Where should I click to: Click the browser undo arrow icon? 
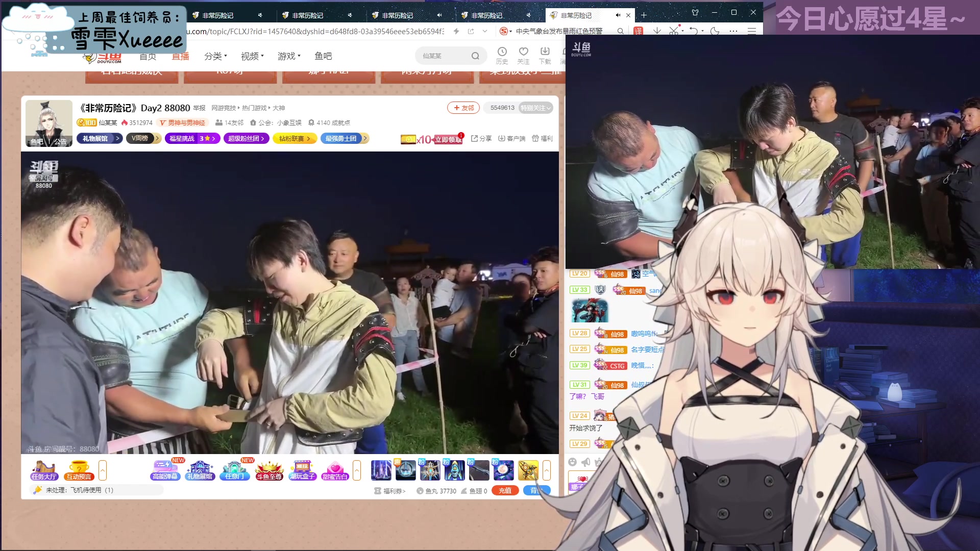click(x=693, y=31)
